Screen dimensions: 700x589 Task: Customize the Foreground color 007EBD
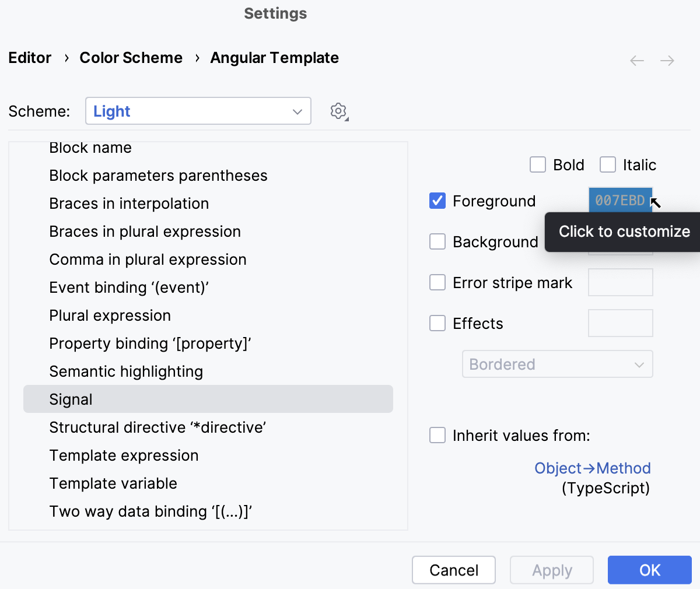[620, 201]
